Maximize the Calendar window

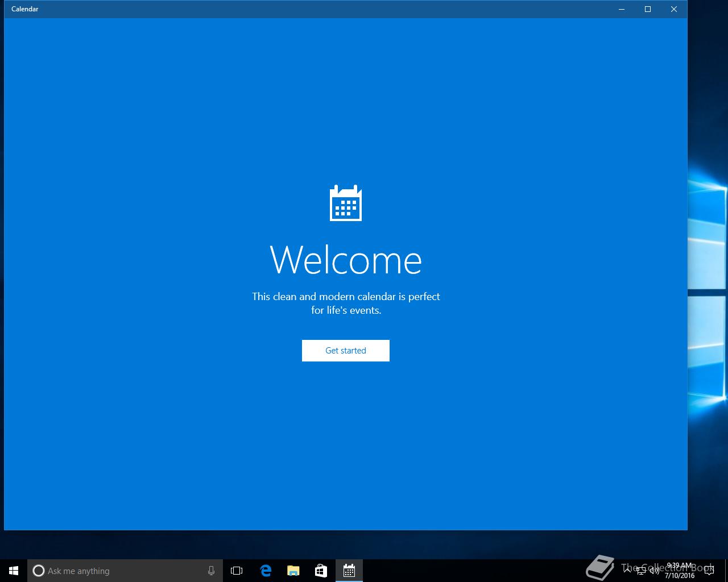(648, 9)
